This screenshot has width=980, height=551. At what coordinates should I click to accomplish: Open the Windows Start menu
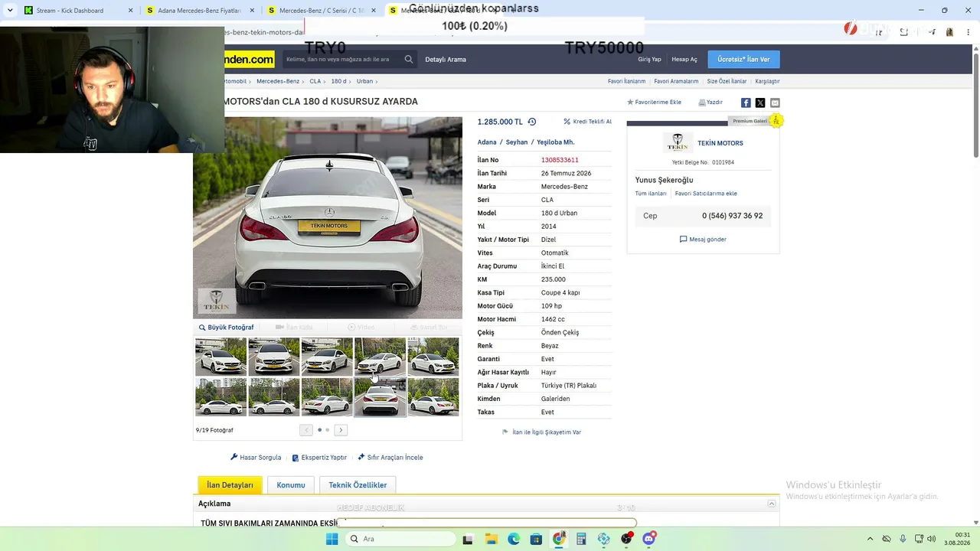(x=332, y=539)
